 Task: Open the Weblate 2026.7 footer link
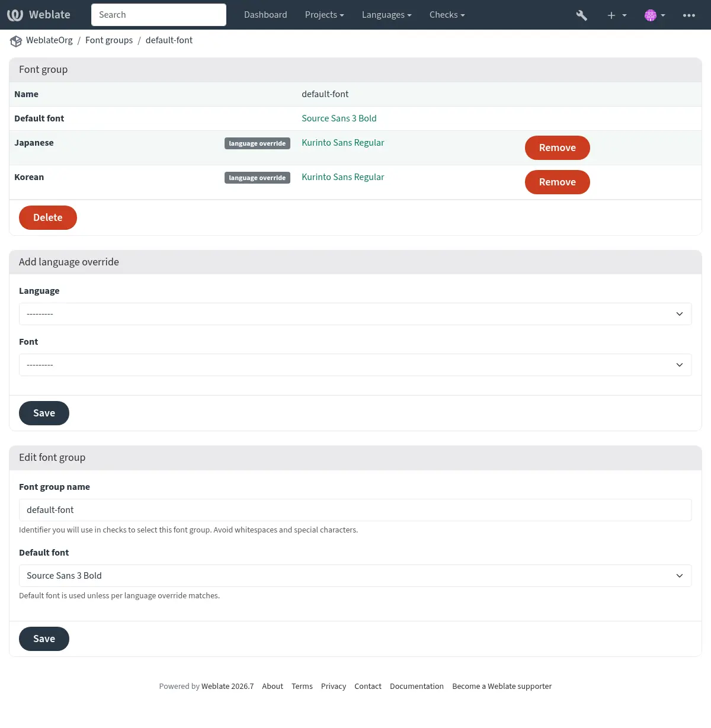pyautogui.click(x=228, y=687)
